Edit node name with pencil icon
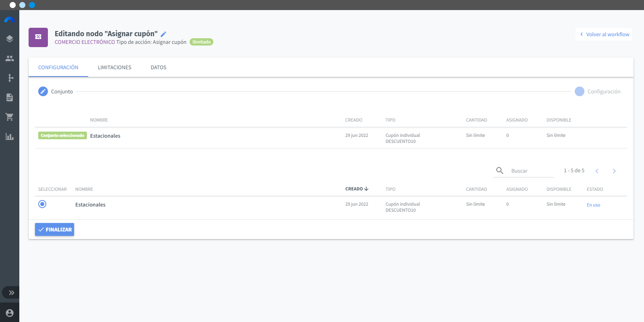This screenshot has width=644, height=322. point(163,34)
